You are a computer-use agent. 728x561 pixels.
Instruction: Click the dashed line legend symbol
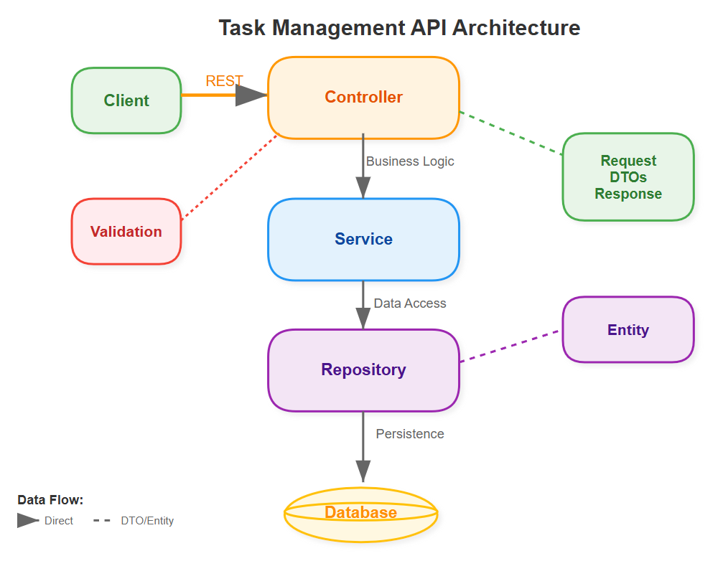point(102,521)
